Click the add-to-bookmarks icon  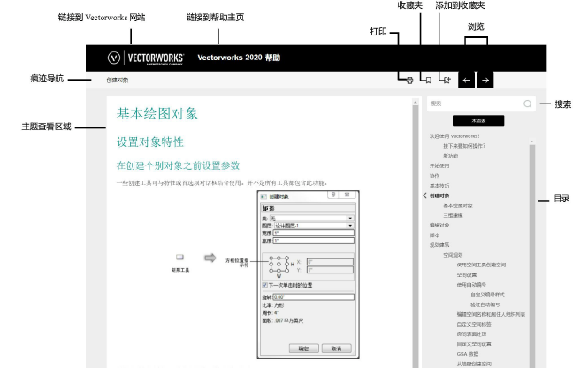[447, 80]
